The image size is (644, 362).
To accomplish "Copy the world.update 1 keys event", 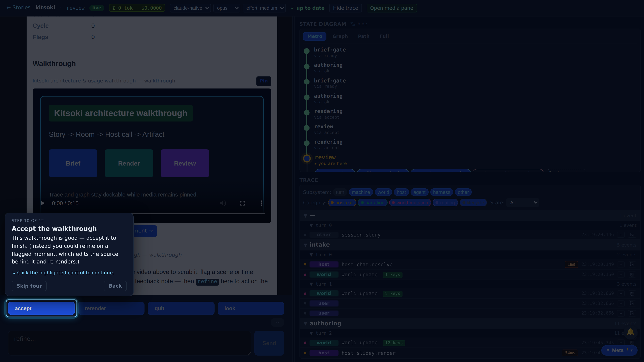I will pyautogui.click(x=632, y=275).
